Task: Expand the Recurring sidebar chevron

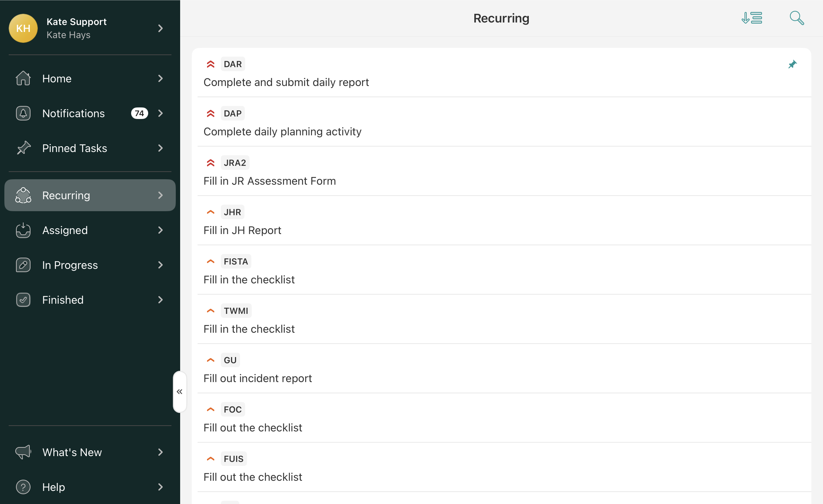Action: [161, 195]
